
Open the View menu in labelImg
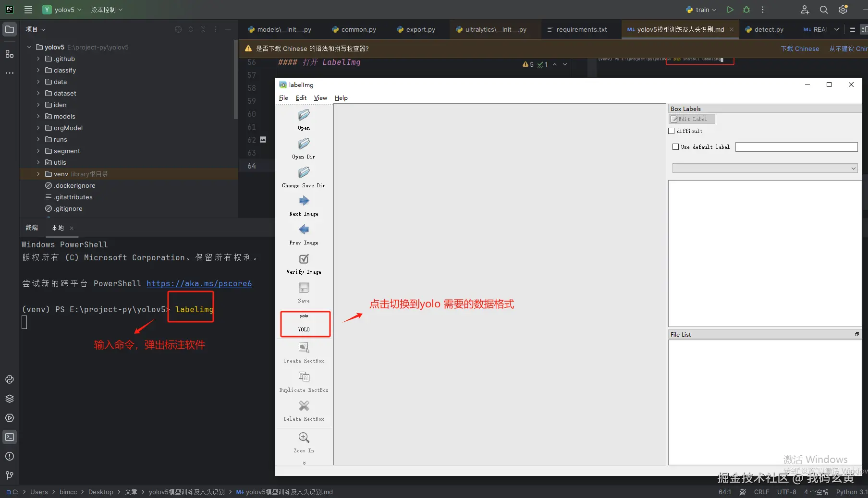[320, 98]
